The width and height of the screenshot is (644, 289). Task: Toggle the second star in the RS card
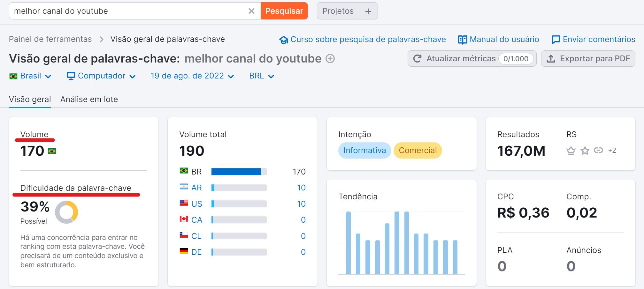point(585,151)
